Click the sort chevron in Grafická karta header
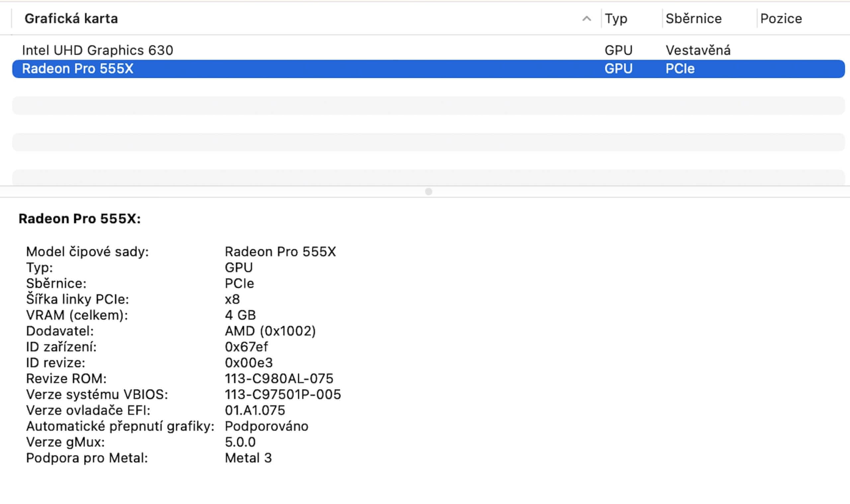Screen dimensions: 850x504 point(586,19)
